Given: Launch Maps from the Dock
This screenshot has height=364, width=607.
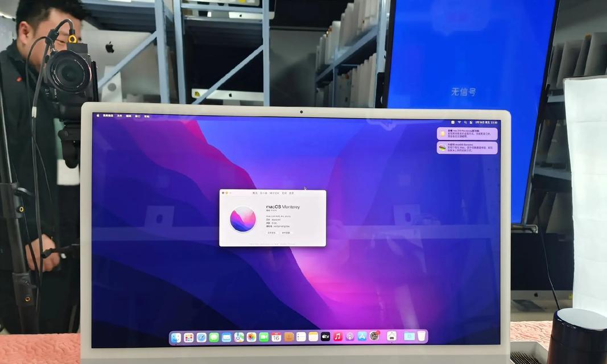Looking at the screenshot, I should (x=239, y=337).
